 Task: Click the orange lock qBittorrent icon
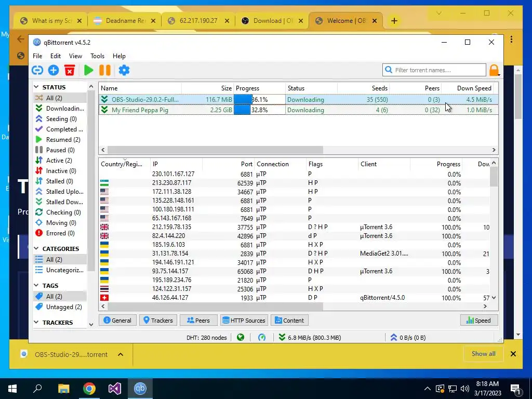[495, 70]
